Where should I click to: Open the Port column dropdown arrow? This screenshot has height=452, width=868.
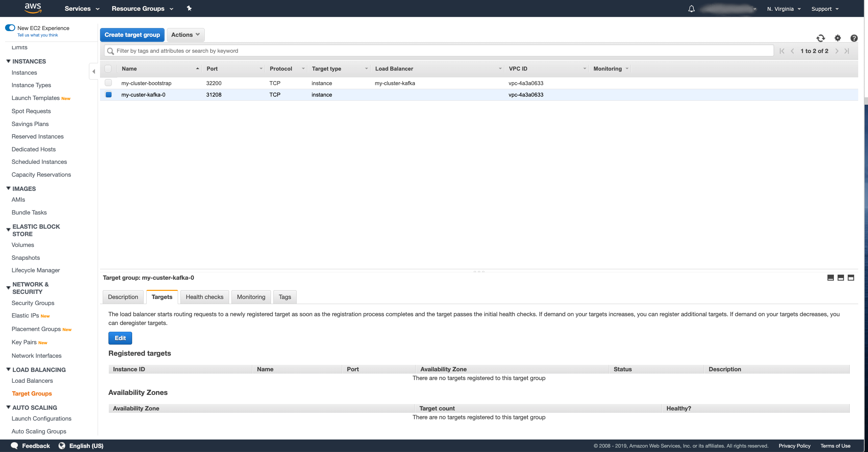261,69
